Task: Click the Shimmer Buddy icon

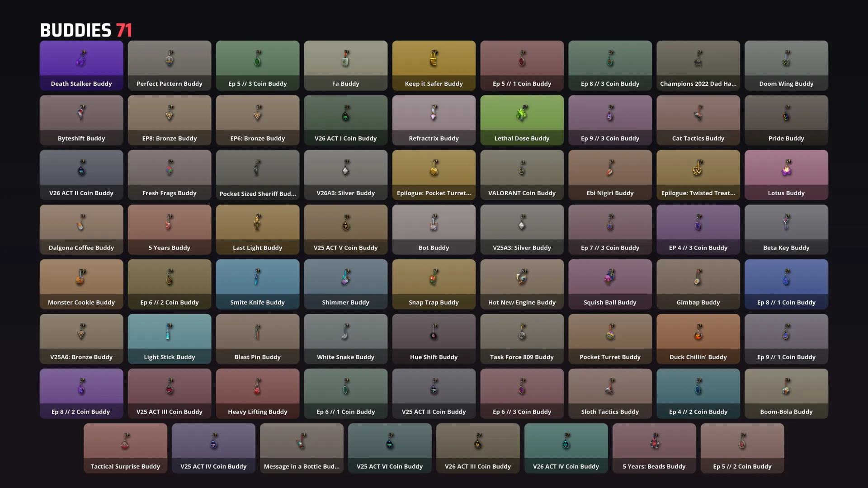Action: click(x=346, y=277)
